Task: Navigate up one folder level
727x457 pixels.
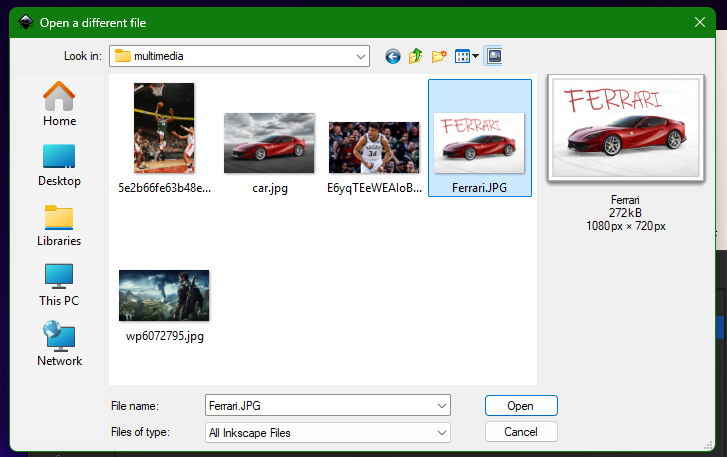Action: click(x=415, y=57)
